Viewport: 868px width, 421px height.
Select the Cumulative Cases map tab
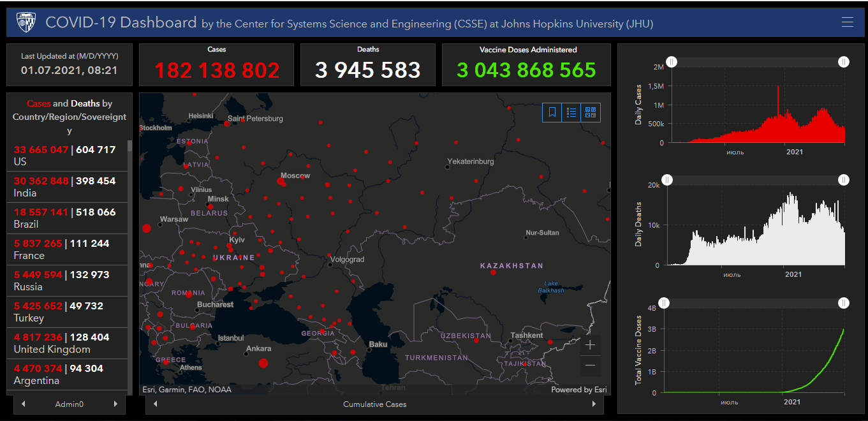point(374,404)
